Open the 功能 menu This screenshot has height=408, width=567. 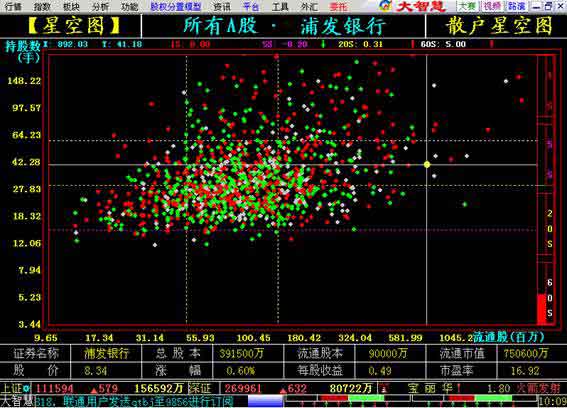click(129, 6)
